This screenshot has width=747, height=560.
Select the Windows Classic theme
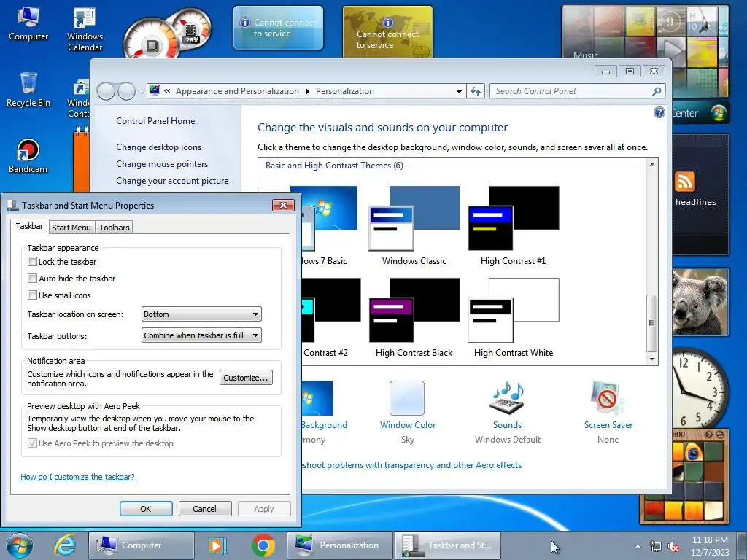(414, 226)
